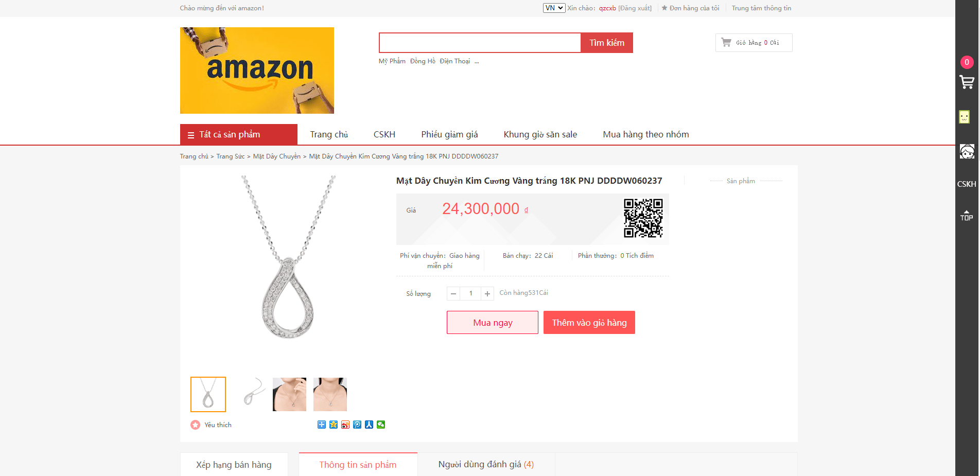This screenshot has width=980, height=476.
Task: Click the Mua ngay button
Action: pos(493,323)
